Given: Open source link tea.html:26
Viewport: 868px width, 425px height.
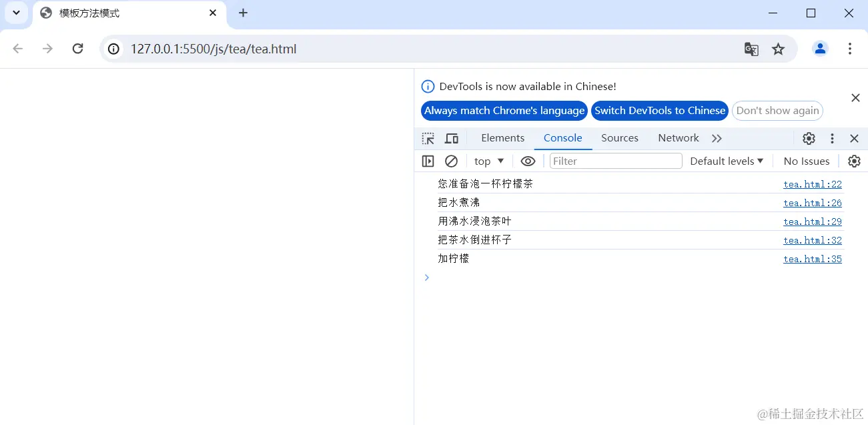Looking at the screenshot, I should pyautogui.click(x=813, y=203).
